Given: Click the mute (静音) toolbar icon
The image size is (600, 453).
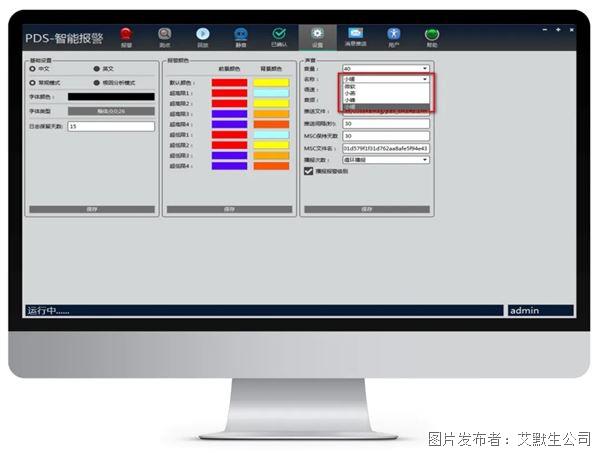Looking at the screenshot, I should click(x=241, y=36).
